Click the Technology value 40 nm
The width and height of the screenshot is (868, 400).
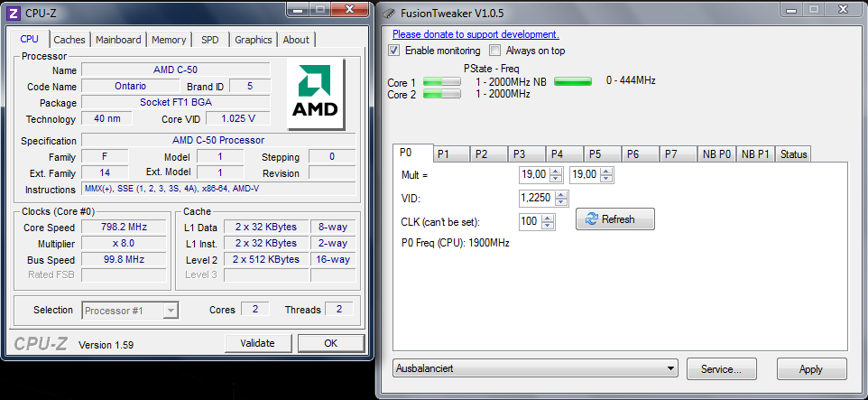pyautogui.click(x=106, y=118)
